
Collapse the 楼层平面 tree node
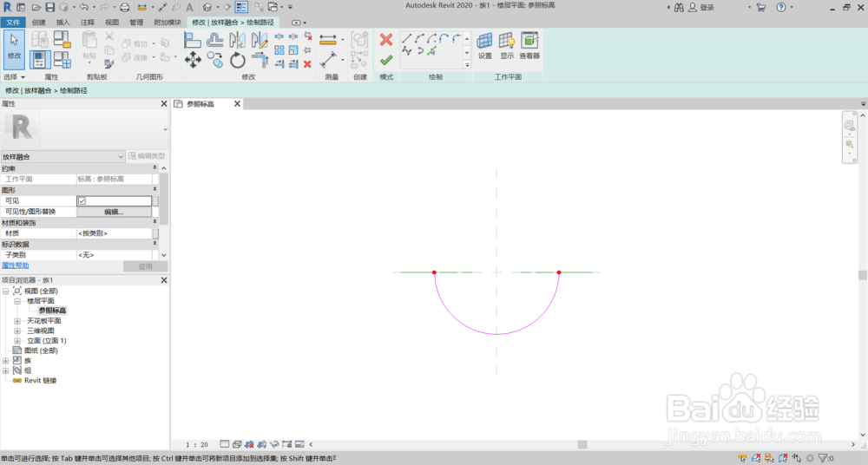(17, 301)
